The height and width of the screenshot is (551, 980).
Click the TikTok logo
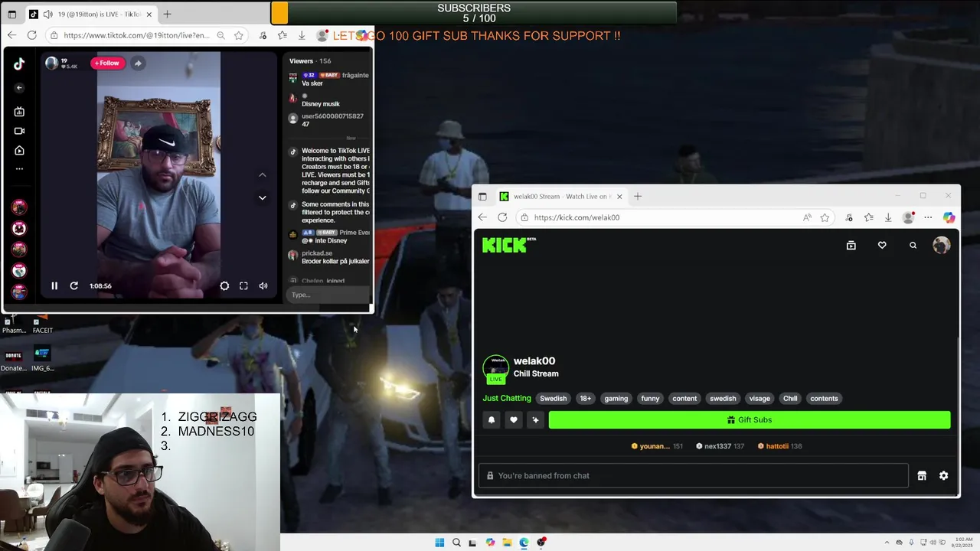click(19, 64)
